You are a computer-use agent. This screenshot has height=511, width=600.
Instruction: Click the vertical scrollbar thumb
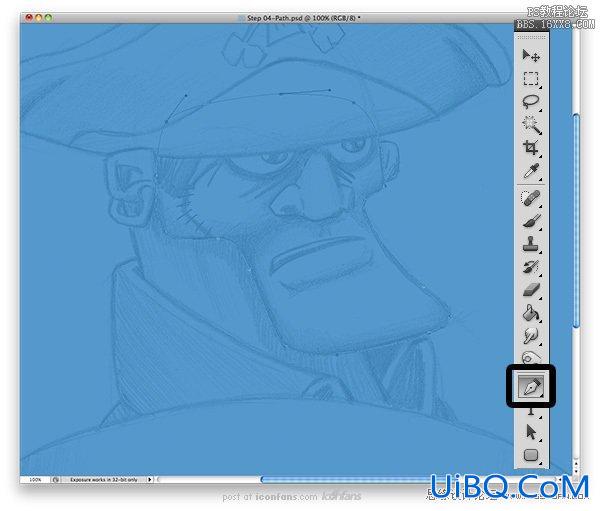[576, 220]
